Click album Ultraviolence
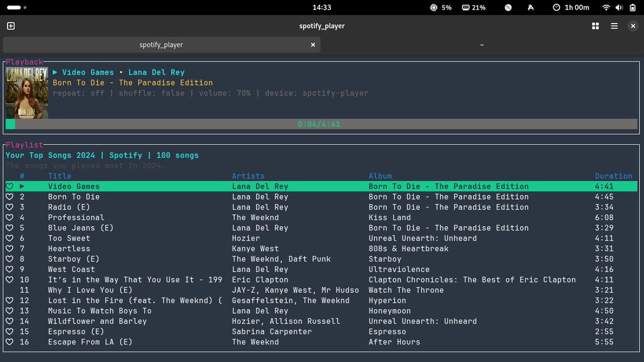This screenshot has height=362, width=644. (399, 269)
